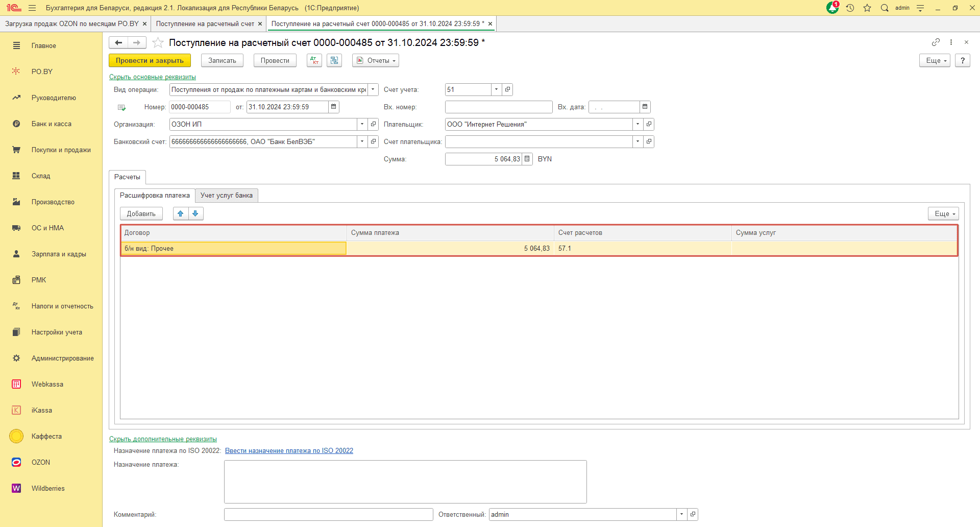Show Дт/Кт postings of the document
The height and width of the screenshot is (527, 980).
[314, 60]
